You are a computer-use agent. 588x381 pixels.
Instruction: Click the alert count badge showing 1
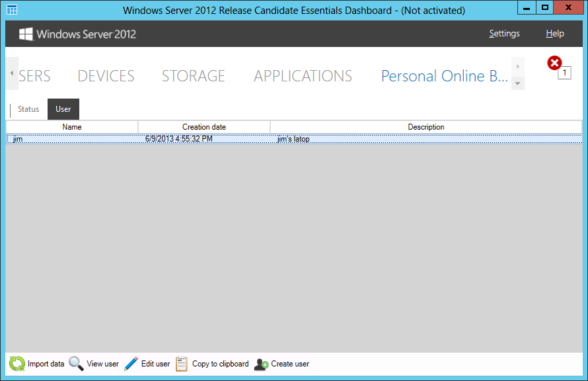coord(565,73)
